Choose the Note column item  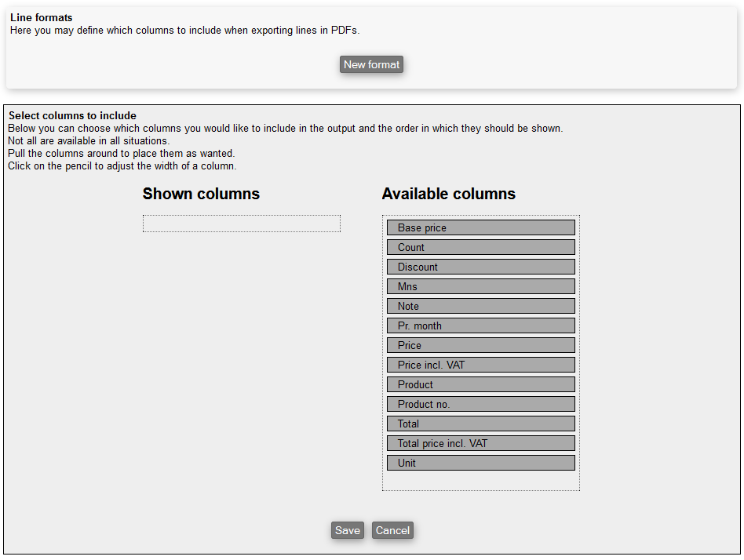(480, 306)
